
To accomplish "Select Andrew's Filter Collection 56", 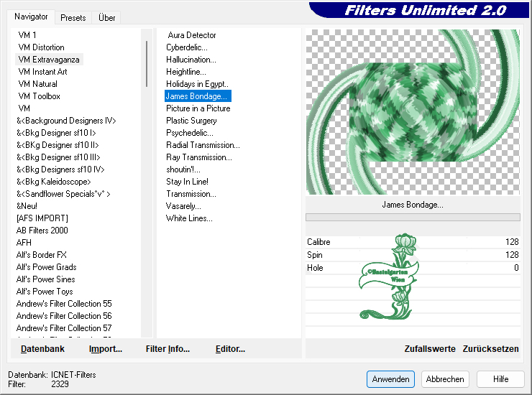I will click(x=64, y=316).
